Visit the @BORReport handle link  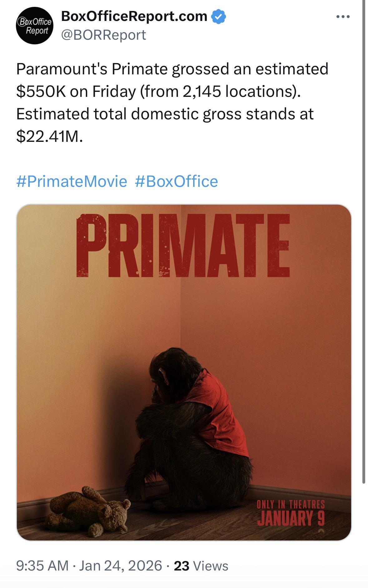tap(104, 35)
